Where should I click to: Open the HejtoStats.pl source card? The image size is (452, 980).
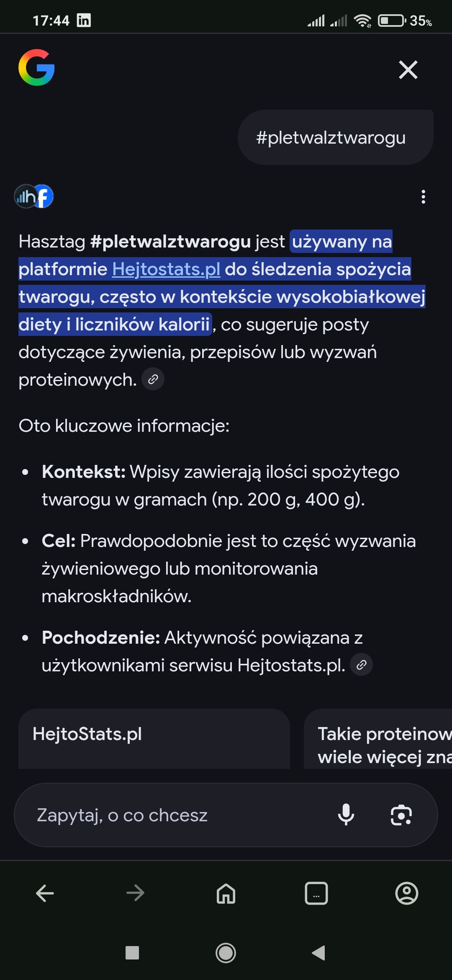click(154, 739)
